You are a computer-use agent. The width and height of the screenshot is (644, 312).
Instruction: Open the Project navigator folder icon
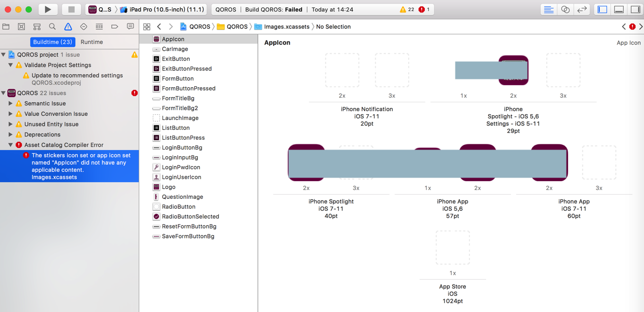(x=6, y=26)
